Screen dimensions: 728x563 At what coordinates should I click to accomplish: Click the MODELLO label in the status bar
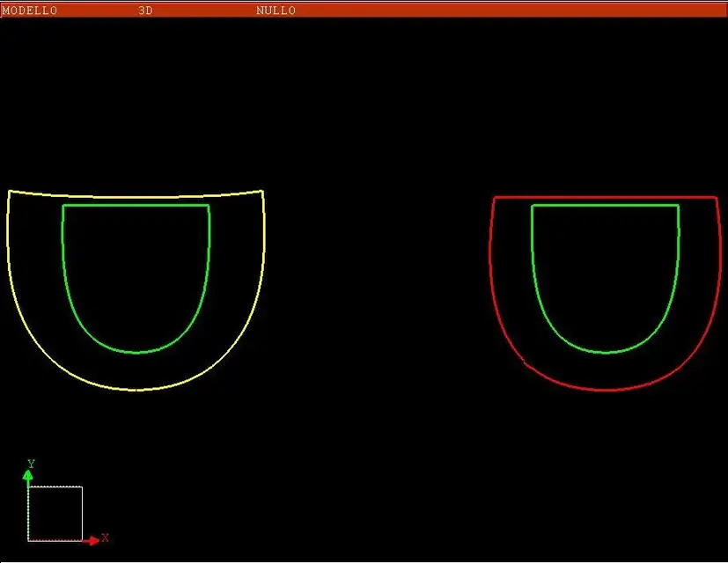tap(30, 11)
